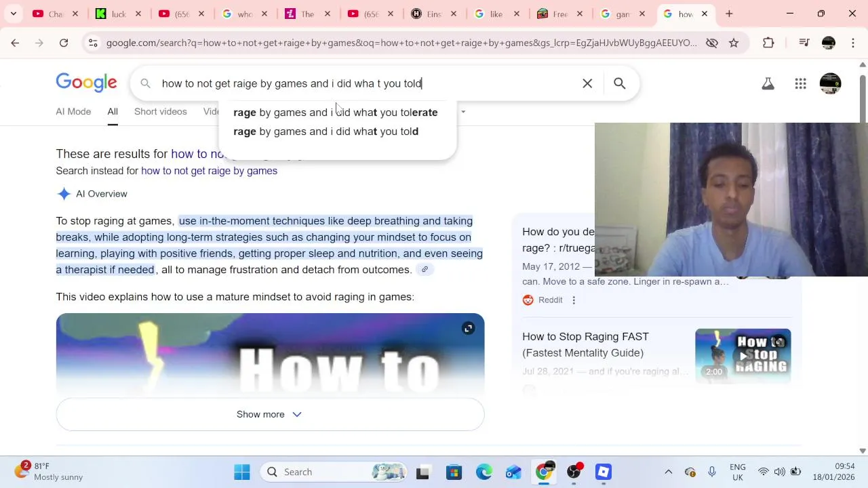This screenshot has width=868, height=488.
Task: Click the browser address bar URL
Action: (401, 43)
